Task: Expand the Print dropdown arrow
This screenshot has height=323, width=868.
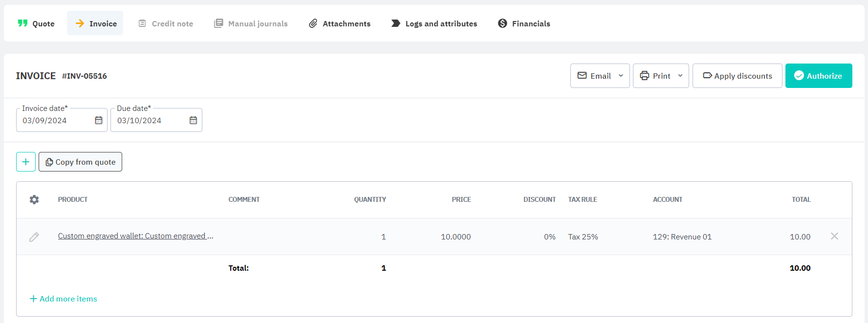Action: [680, 76]
